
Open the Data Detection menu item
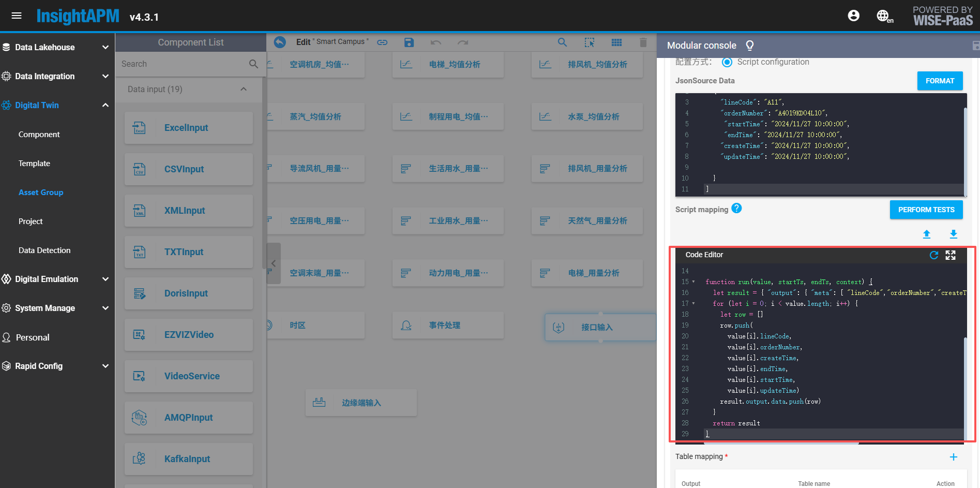tap(44, 250)
